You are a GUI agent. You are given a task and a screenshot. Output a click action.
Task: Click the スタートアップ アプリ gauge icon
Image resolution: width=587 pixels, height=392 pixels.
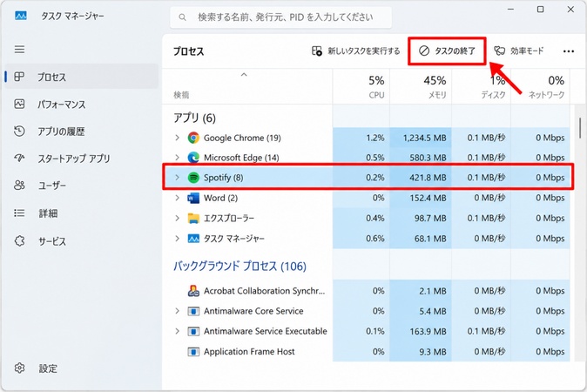click(19, 158)
